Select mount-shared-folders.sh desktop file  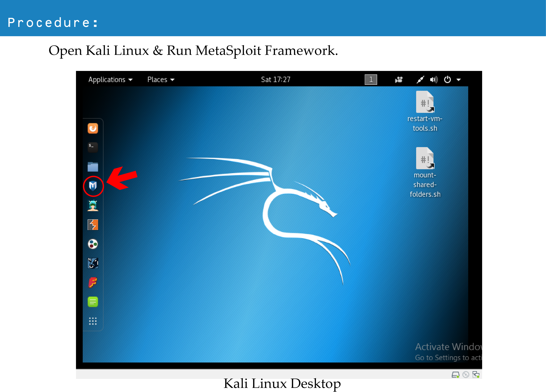425,172
